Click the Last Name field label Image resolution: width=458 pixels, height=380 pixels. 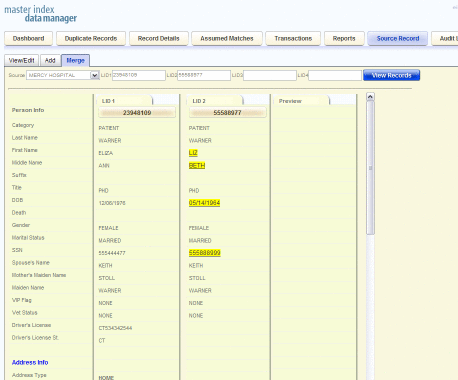25,138
